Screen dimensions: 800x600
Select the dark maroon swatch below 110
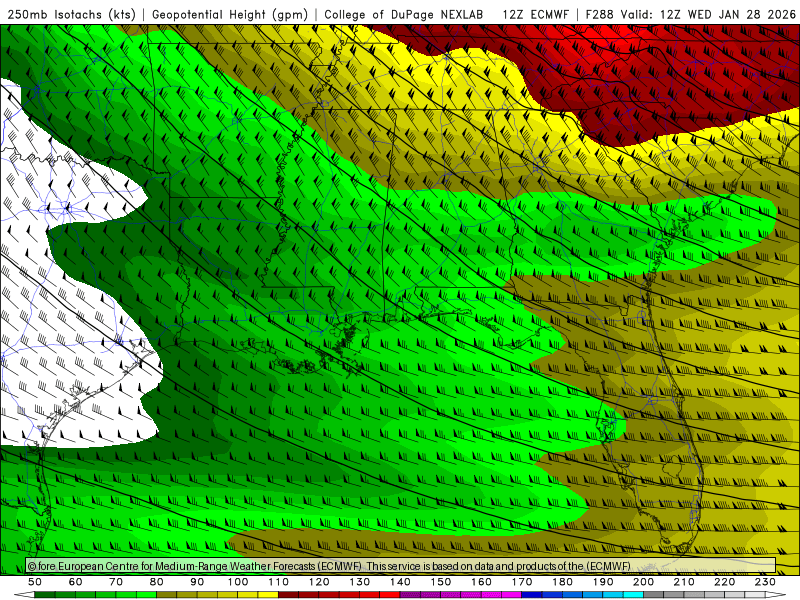click(x=288, y=595)
